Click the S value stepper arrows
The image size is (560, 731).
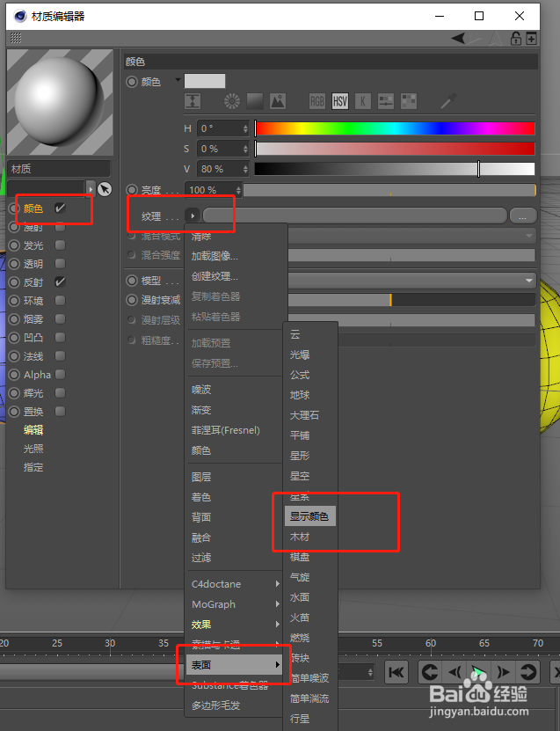[245, 149]
